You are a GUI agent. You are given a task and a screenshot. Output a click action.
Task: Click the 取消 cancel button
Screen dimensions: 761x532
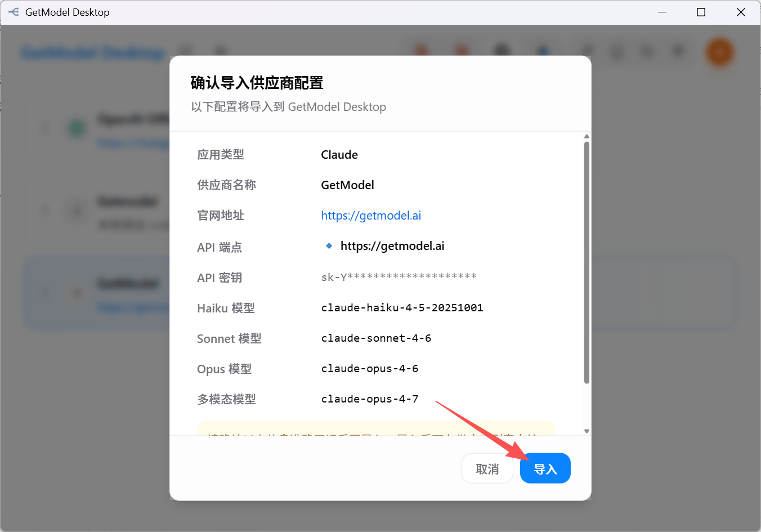487,468
